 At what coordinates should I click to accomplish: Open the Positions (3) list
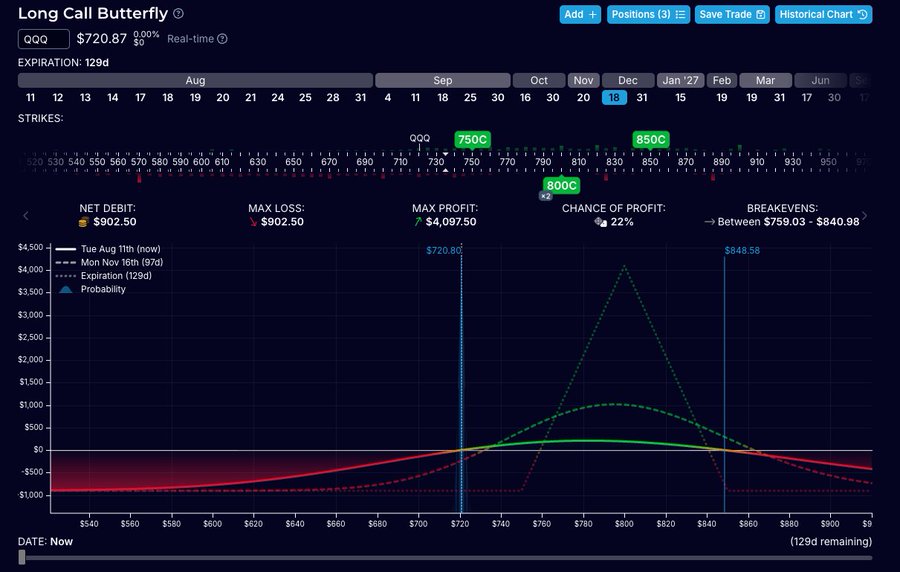tap(648, 14)
